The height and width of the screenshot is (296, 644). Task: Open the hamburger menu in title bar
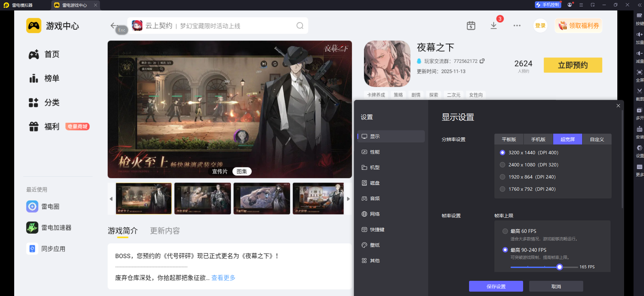[581, 5]
